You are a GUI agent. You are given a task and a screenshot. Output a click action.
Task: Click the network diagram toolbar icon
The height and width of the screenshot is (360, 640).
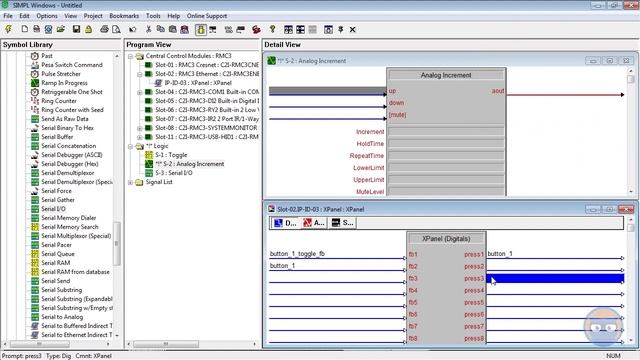(213, 29)
